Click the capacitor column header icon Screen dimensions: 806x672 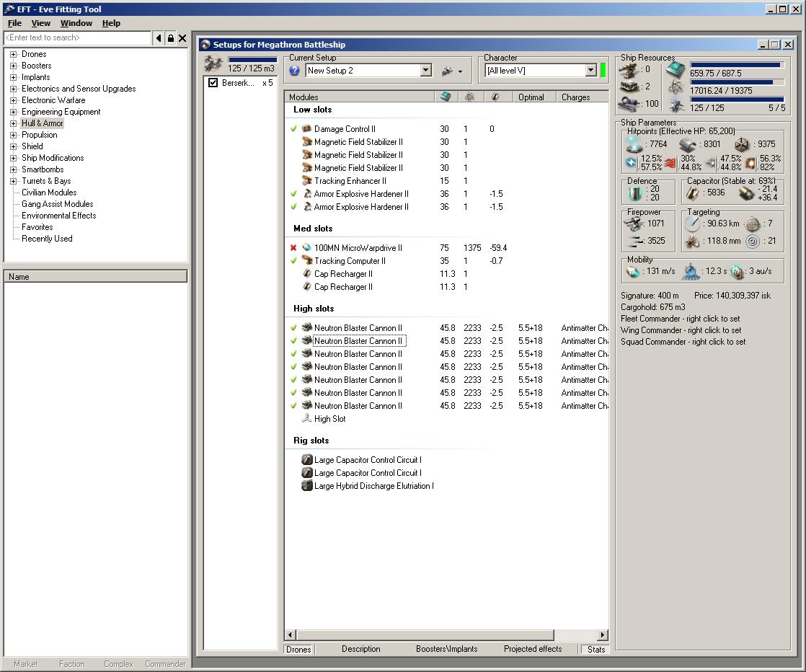tap(495, 97)
